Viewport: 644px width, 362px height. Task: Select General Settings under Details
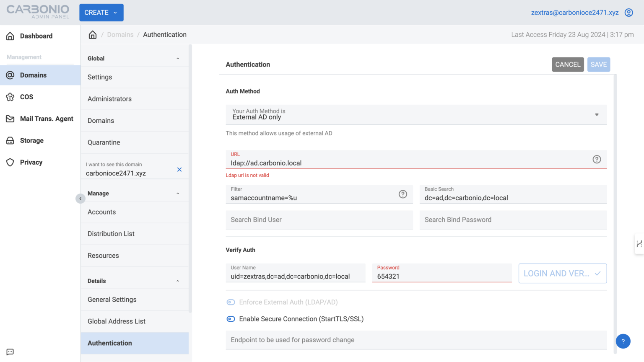112,300
